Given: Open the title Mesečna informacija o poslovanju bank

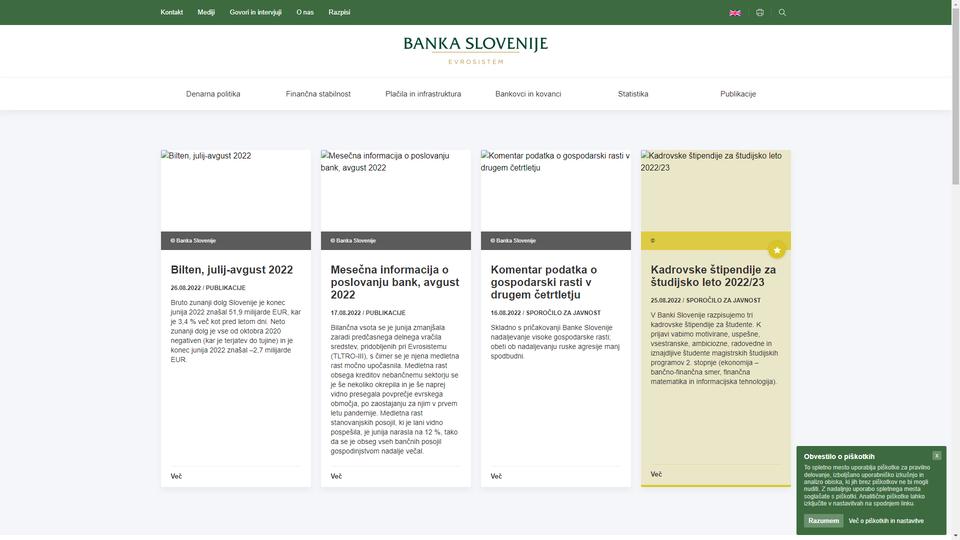Looking at the screenshot, I should tap(395, 282).
